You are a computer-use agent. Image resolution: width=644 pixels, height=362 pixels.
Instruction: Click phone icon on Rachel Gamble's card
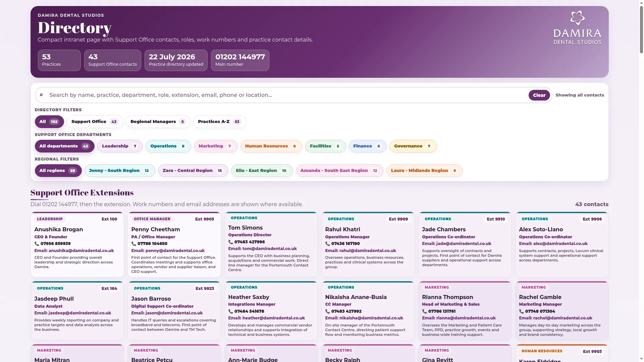click(x=522, y=311)
